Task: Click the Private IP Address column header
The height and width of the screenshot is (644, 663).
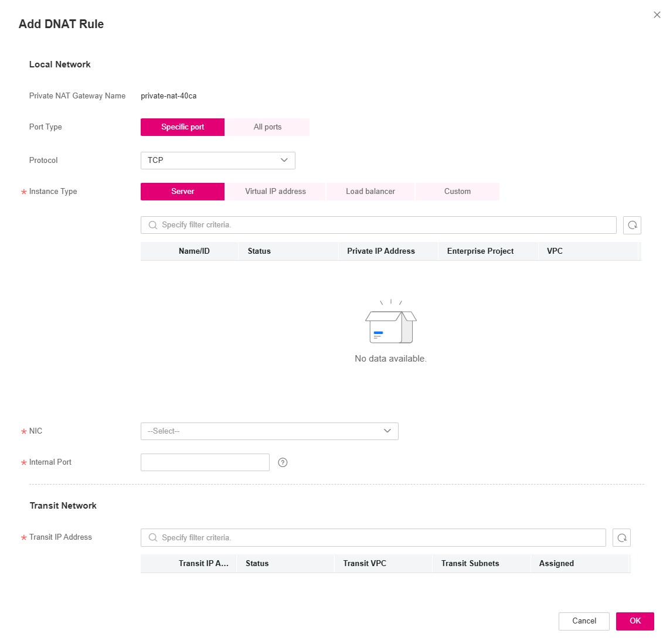Action: [381, 251]
